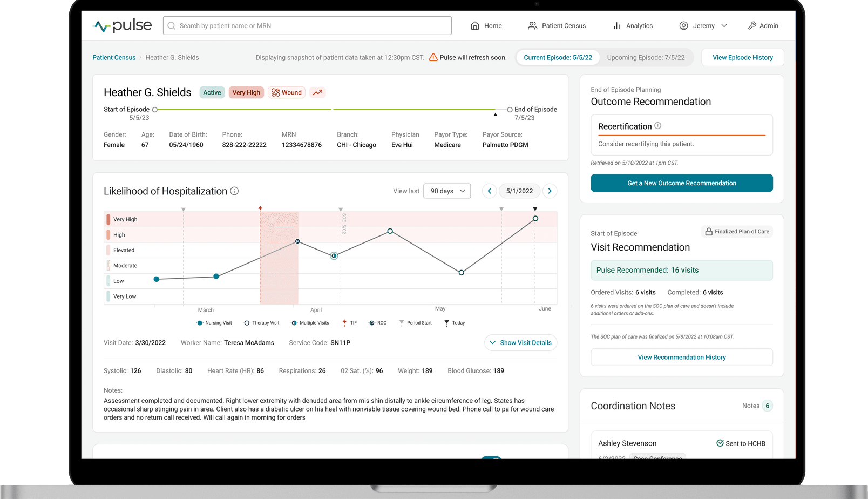868x499 pixels.
Task: Click the Analytics bar chart icon
Action: (617, 25)
